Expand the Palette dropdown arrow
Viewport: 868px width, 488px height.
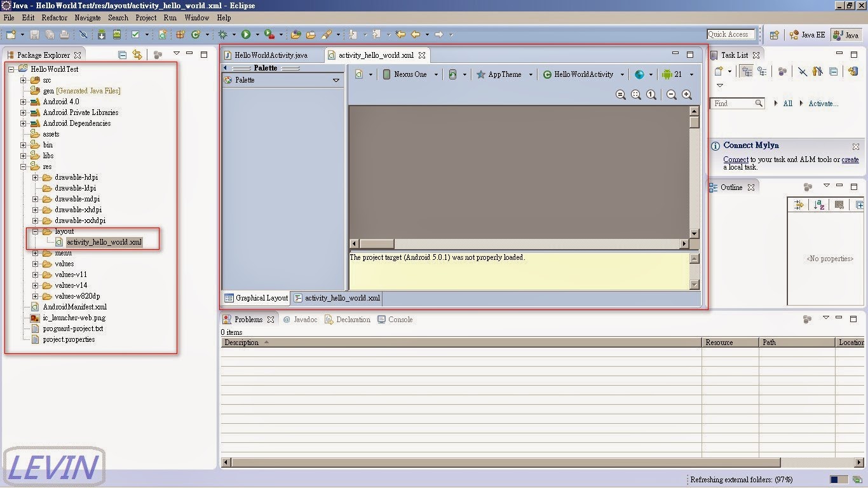[x=336, y=80]
